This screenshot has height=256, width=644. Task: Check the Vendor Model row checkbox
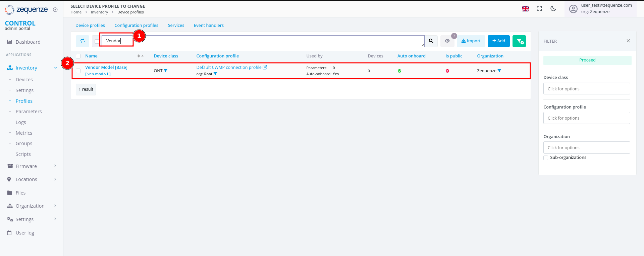[x=78, y=71]
